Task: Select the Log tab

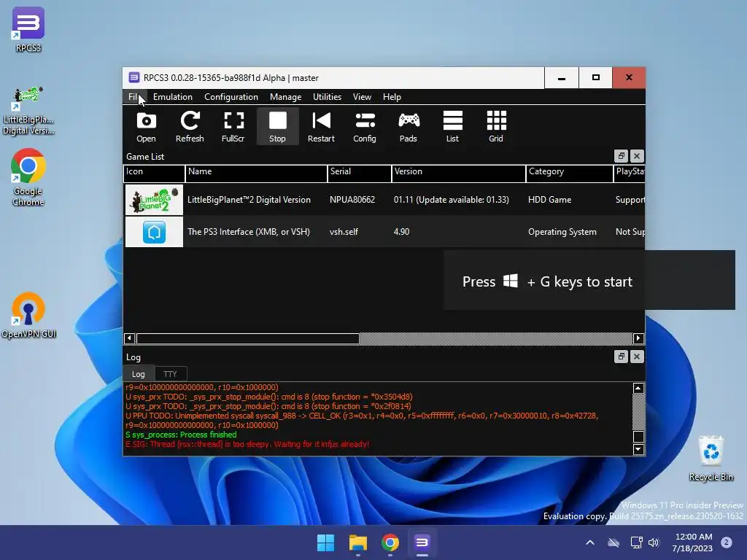Action: tap(139, 374)
